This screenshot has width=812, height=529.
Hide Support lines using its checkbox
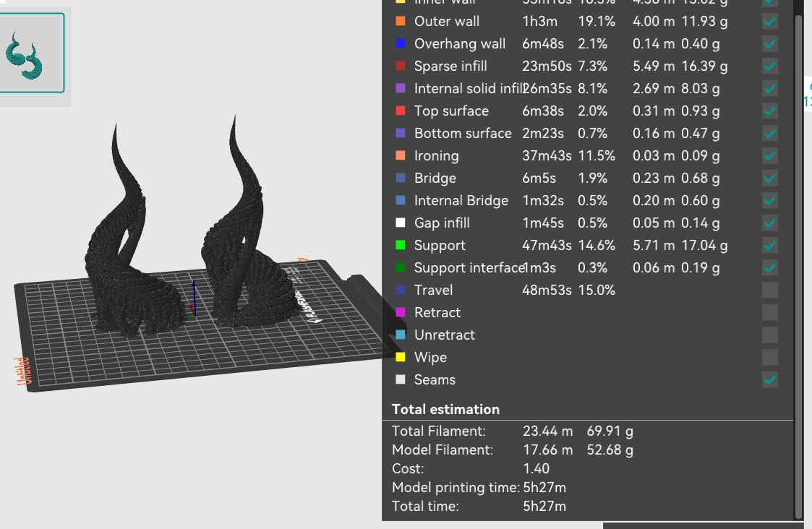click(x=770, y=246)
